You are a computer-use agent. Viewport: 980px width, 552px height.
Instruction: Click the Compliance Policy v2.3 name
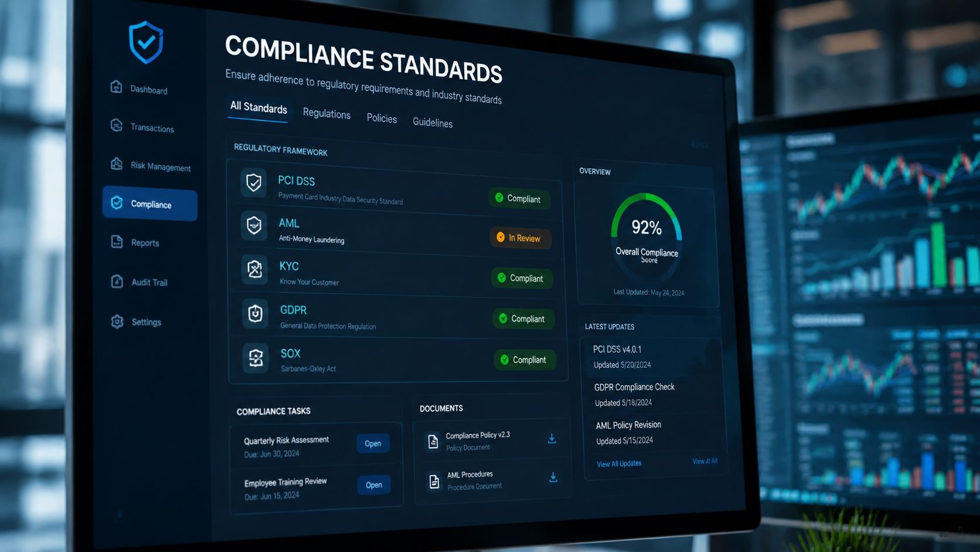tap(478, 435)
